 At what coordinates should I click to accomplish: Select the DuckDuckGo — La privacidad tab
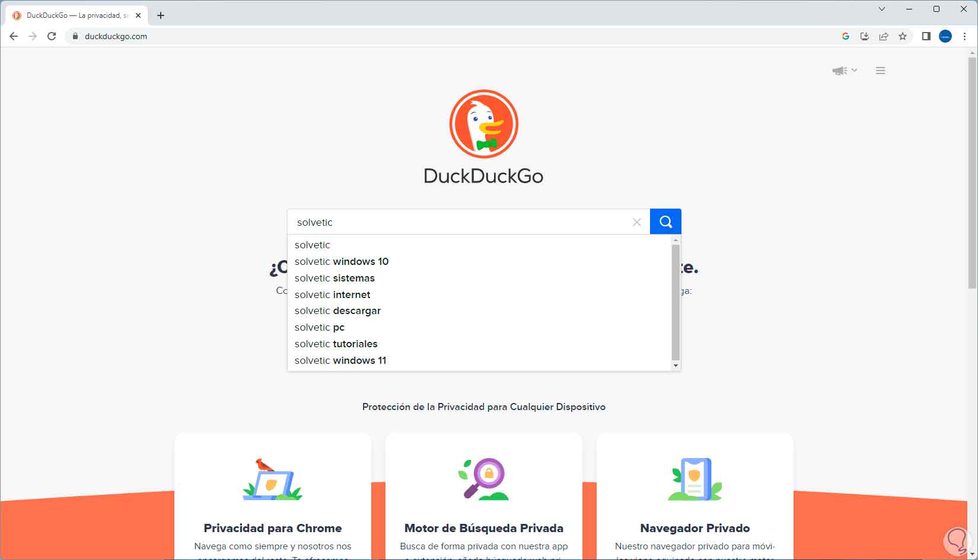(78, 15)
